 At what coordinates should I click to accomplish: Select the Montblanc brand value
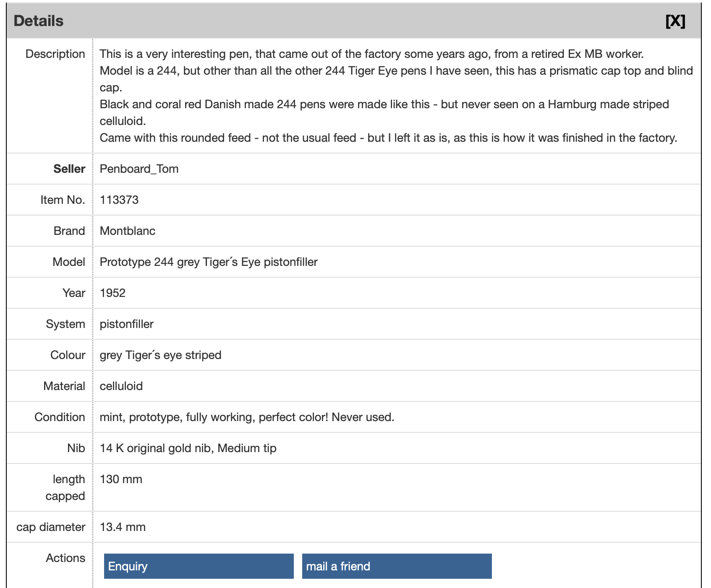tap(128, 231)
